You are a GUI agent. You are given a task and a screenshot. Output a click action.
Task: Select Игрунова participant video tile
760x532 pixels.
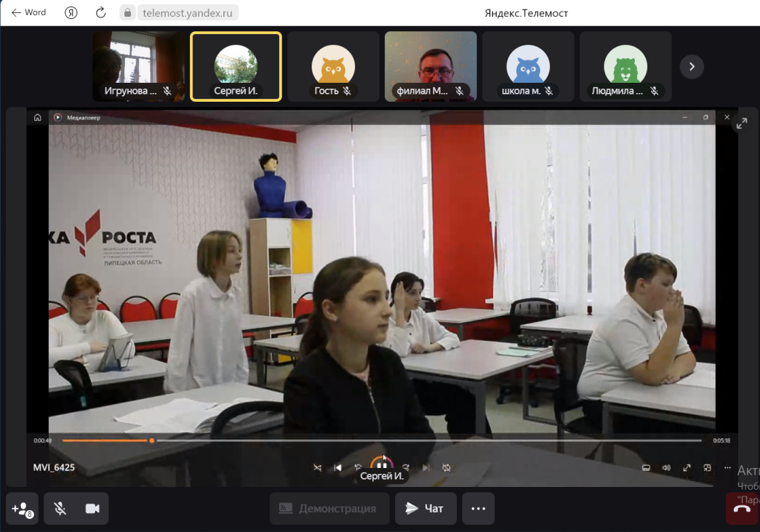pos(139,66)
